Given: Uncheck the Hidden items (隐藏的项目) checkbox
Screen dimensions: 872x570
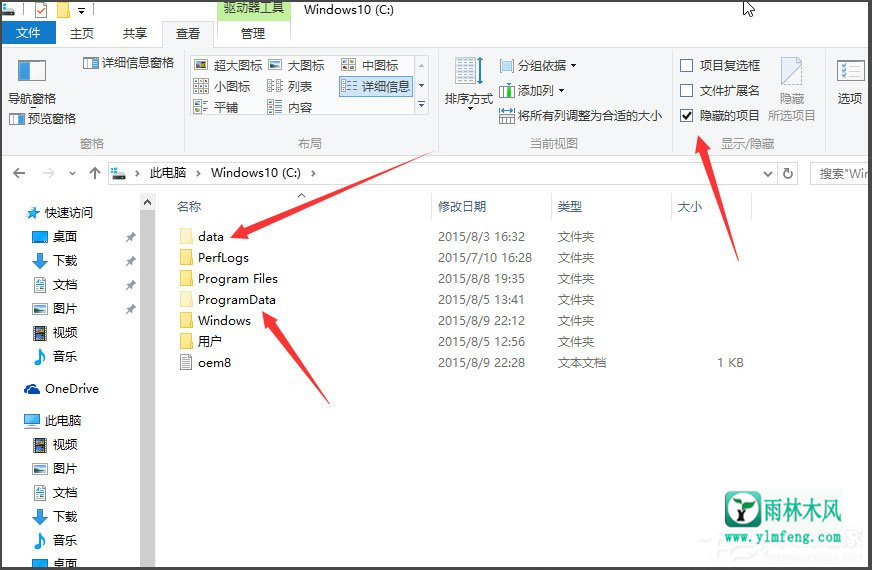Looking at the screenshot, I should point(687,115).
